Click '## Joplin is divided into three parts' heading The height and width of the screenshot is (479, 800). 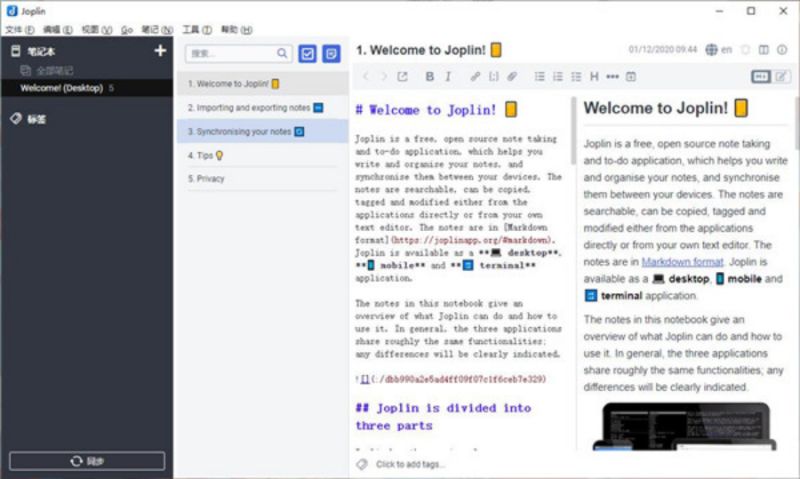click(443, 417)
